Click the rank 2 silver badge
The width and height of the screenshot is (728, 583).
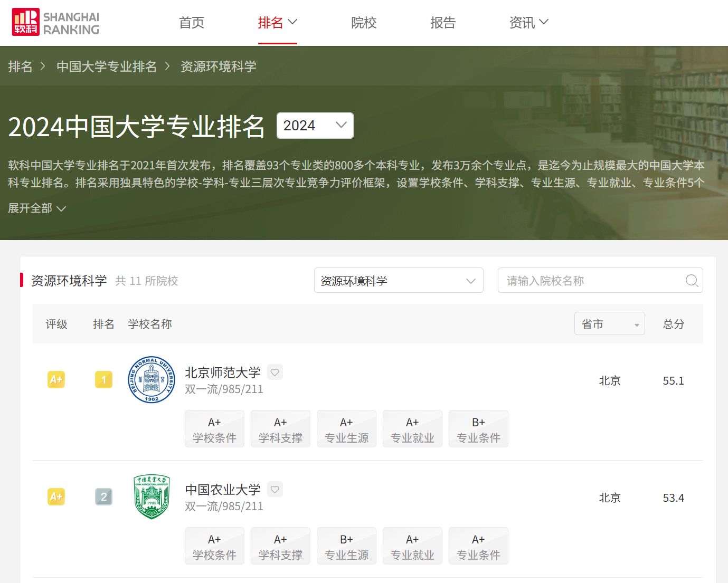click(103, 497)
